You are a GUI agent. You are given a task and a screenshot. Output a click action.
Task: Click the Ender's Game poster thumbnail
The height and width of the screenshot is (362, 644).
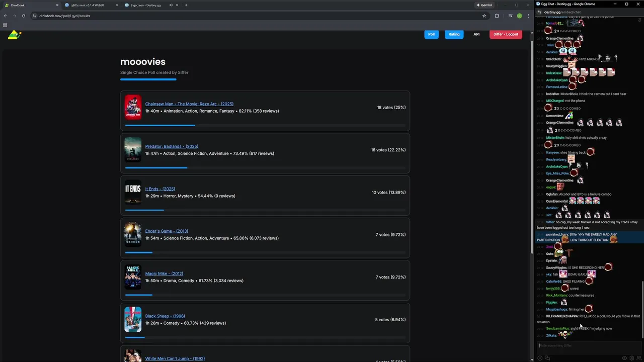pyautogui.click(x=133, y=235)
